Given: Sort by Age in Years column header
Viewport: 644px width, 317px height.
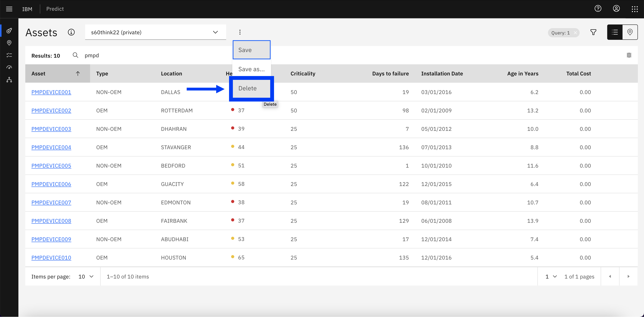Looking at the screenshot, I should pos(523,73).
